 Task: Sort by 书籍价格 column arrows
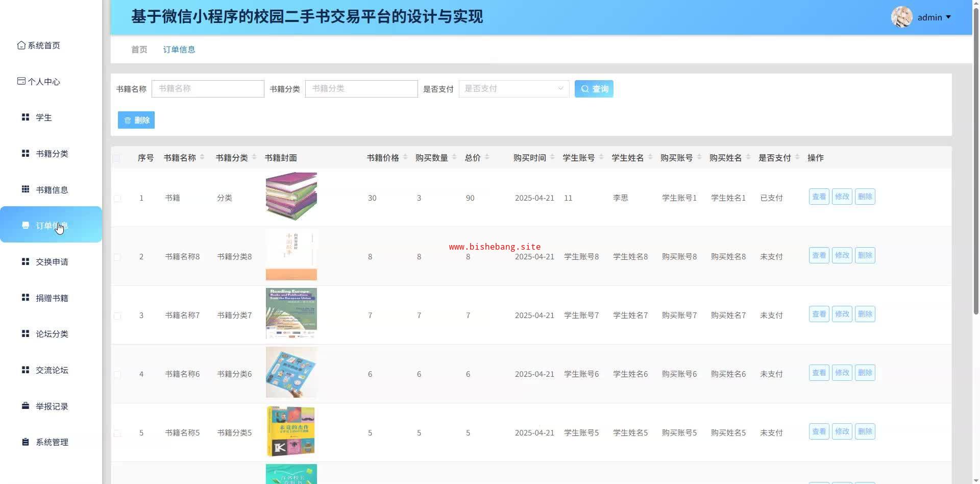point(405,158)
